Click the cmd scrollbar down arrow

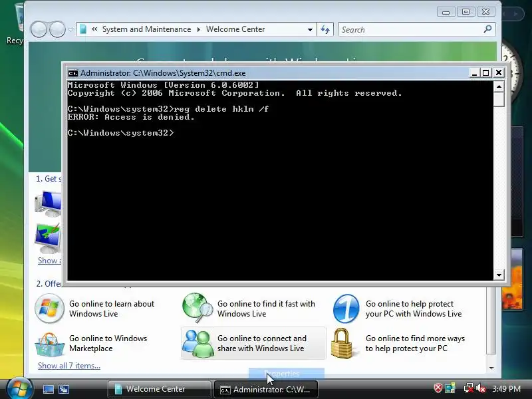click(499, 275)
